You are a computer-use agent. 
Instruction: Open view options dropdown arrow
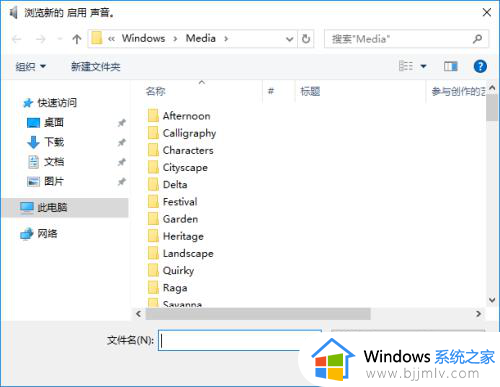click(x=423, y=66)
